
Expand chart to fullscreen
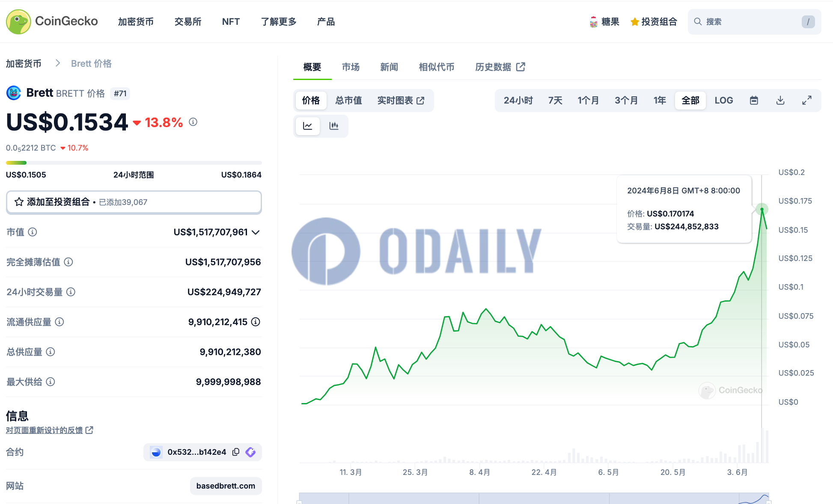click(807, 101)
